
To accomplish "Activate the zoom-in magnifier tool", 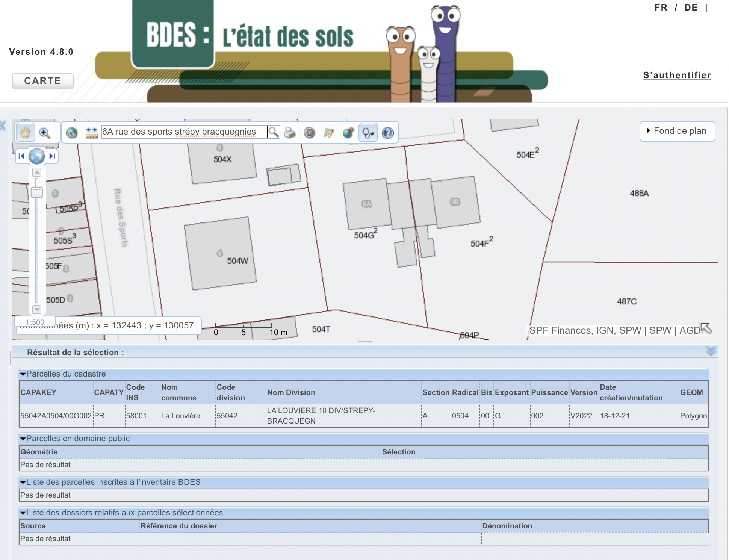I will (44, 133).
